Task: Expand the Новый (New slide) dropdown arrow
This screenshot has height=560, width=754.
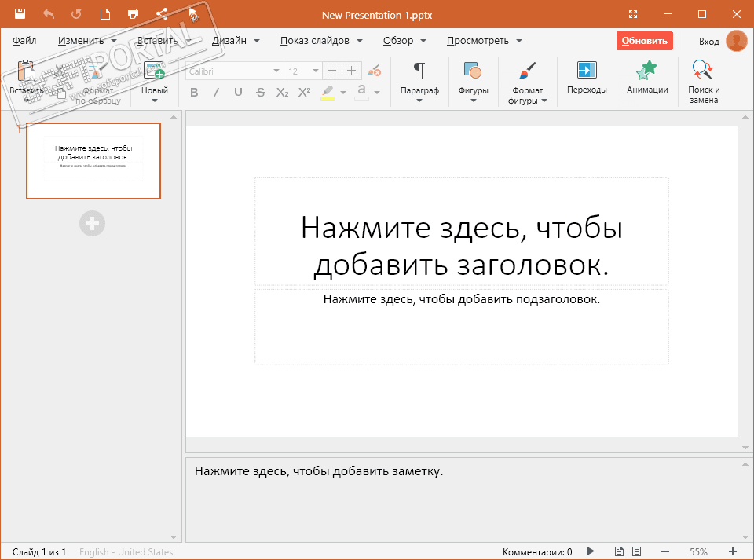Action: [x=154, y=100]
